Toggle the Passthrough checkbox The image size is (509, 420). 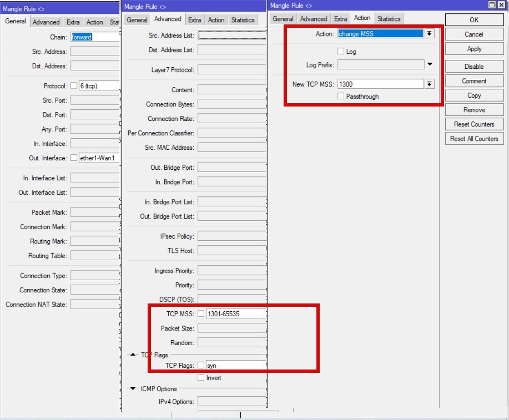(x=340, y=96)
